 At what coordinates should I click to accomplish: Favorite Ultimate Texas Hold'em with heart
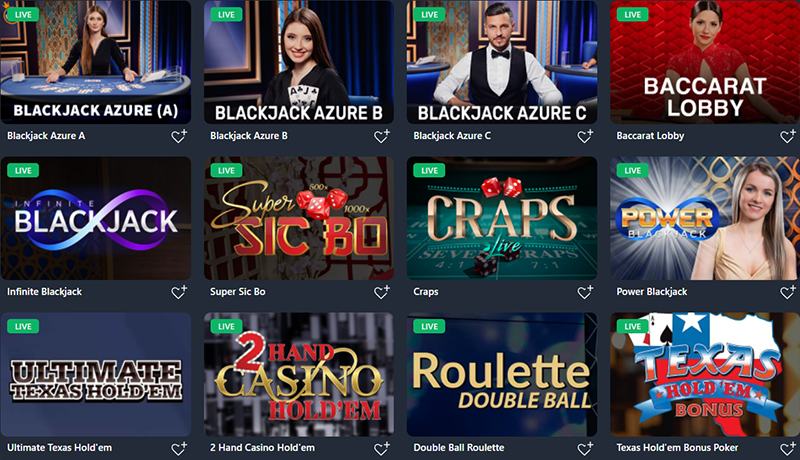pos(179,448)
